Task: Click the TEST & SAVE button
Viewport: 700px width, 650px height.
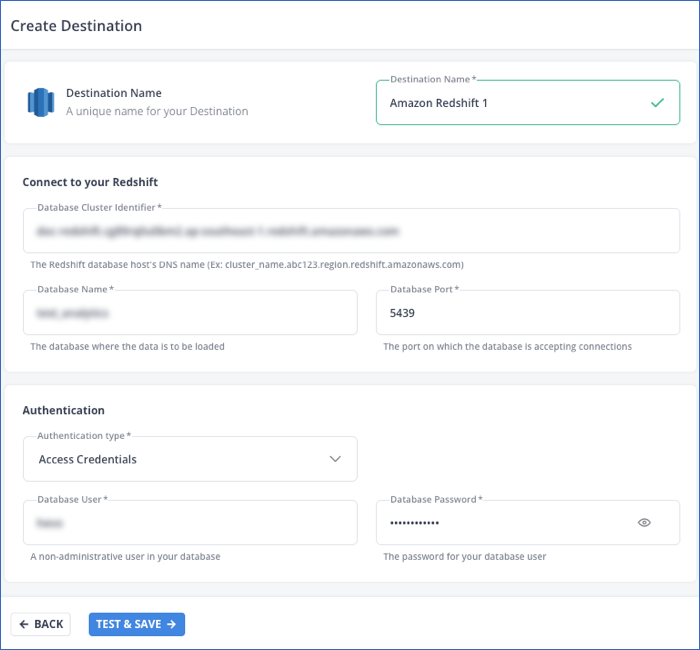Action: click(x=137, y=624)
